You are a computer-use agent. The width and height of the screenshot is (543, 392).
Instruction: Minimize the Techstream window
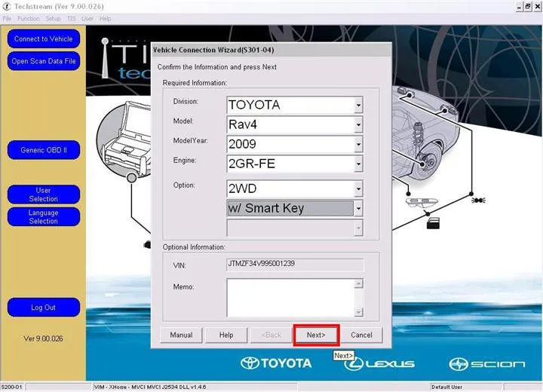coord(519,7)
